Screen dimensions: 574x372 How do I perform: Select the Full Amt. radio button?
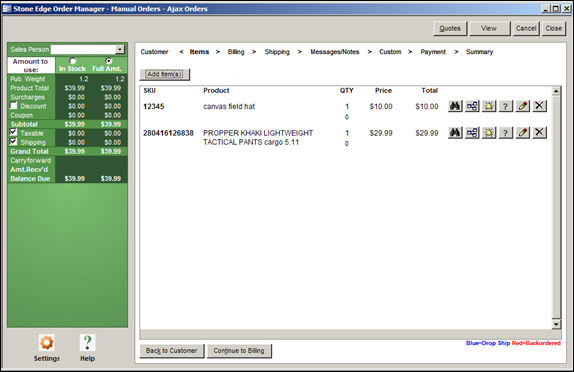pyautogui.click(x=108, y=61)
